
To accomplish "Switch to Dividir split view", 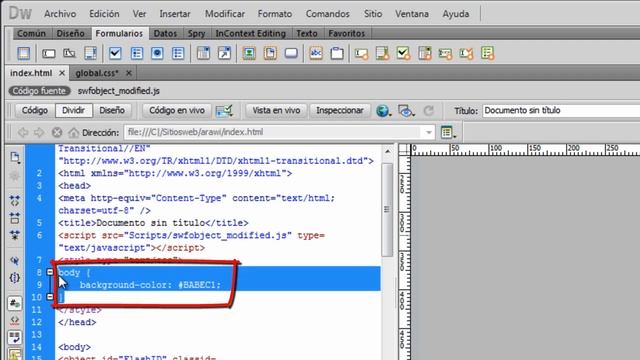I will coord(73,111).
